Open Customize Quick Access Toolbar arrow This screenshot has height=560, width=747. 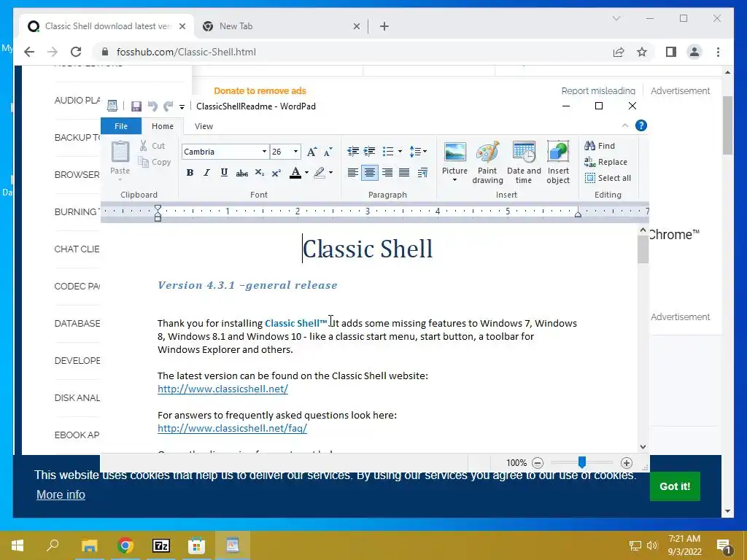point(182,106)
